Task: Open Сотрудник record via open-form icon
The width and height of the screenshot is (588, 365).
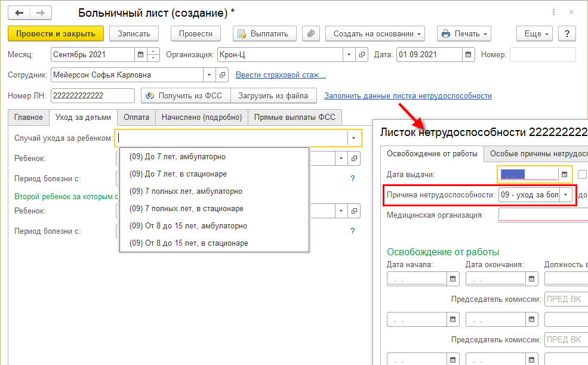Action: (222, 75)
